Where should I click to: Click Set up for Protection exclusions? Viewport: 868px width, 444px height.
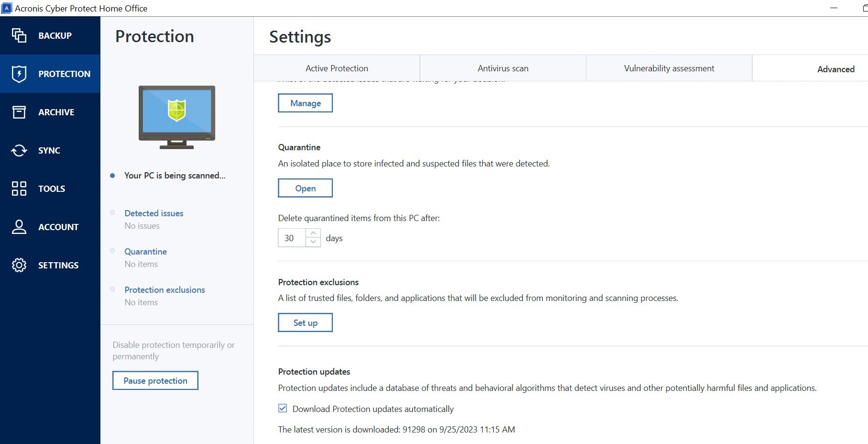click(x=305, y=322)
